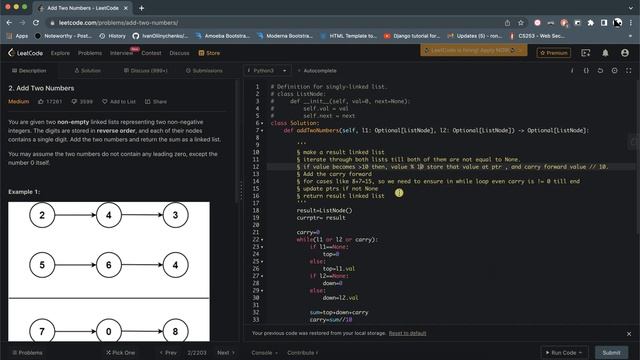The height and width of the screenshot is (360, 640).
Task: Open the browser extensions puzzle icon
Action: pos(590,23)
